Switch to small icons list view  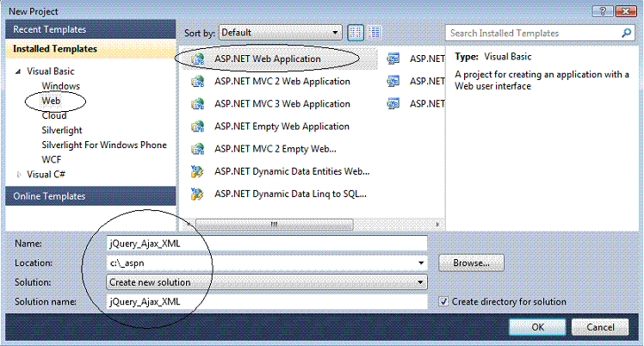click(375, 33)
